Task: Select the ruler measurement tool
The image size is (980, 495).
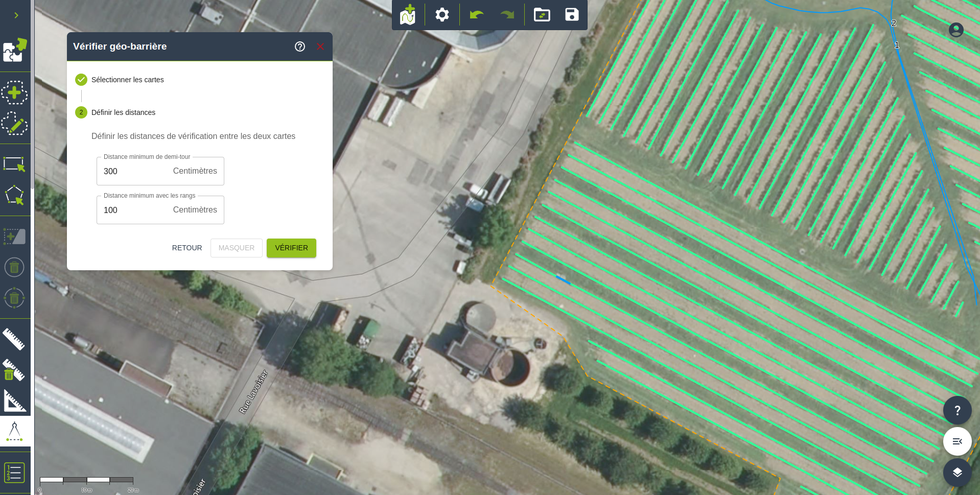Action: click(x=14, y=339)
